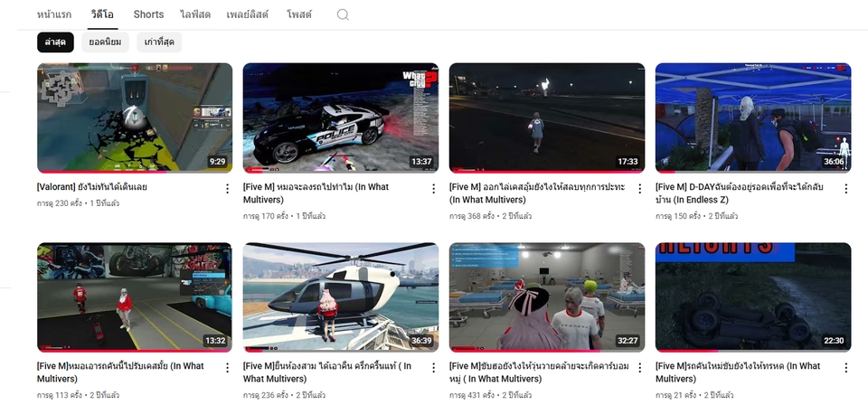Open three-dot menu for the 22:30 video
This screenshot has width=868, height=414.
coord(845,368)
